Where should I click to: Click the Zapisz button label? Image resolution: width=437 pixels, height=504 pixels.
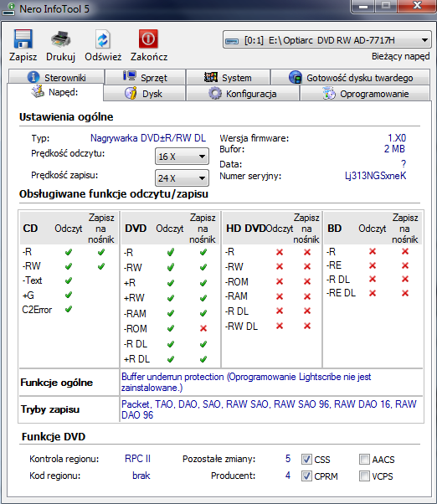[23, 57]
